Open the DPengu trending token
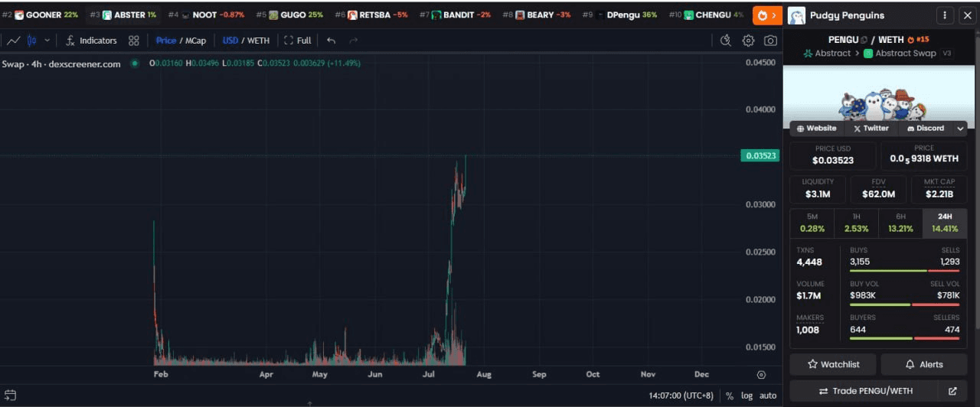980x407 pixels. [x=619, y=15]
